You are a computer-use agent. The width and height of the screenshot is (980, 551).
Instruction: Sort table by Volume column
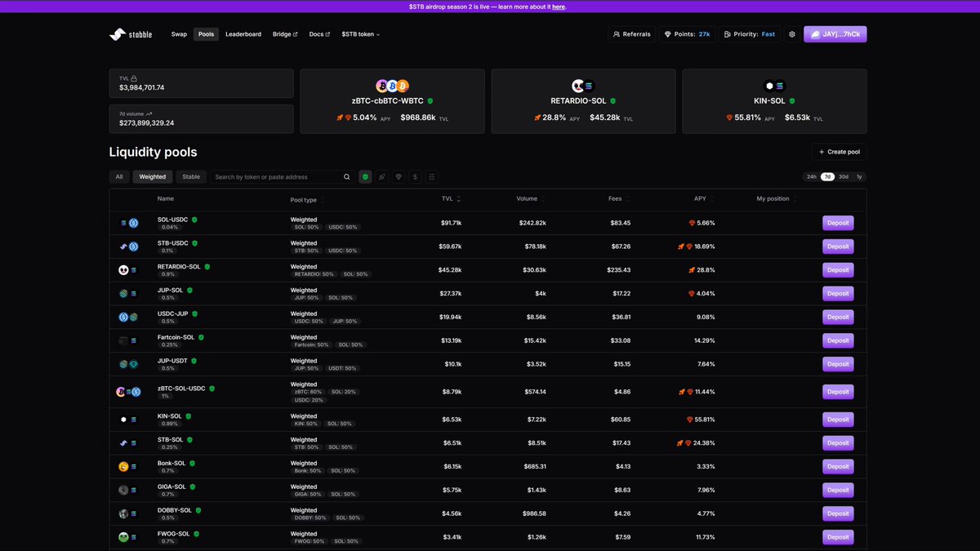(x=530, y=199)
